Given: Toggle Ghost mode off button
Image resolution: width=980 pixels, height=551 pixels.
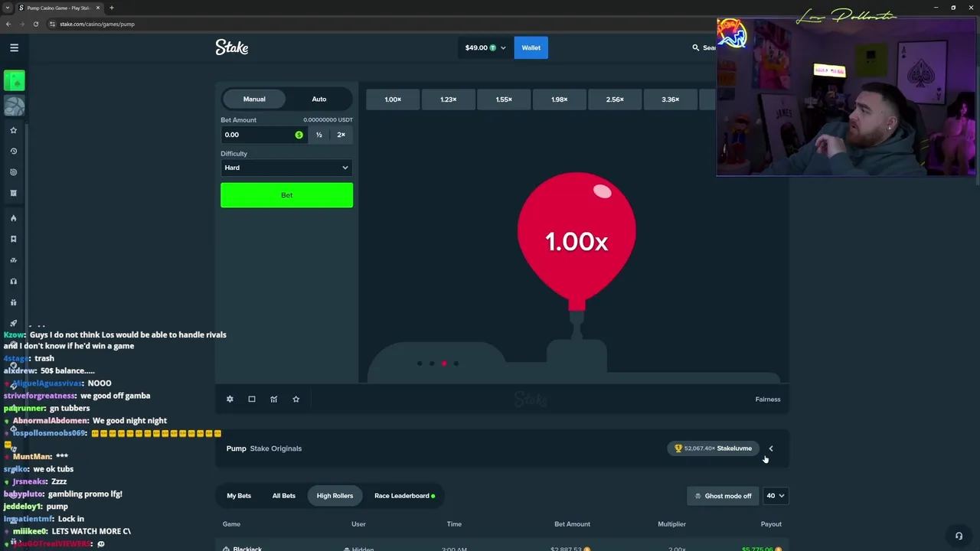Looking at the screenshot, I should (x=723, y=496).
